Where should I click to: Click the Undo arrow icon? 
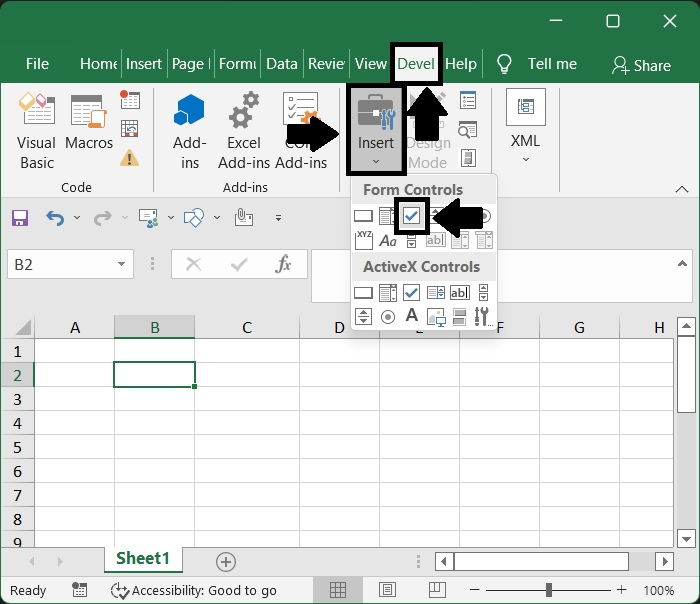(x=54, y=217)
